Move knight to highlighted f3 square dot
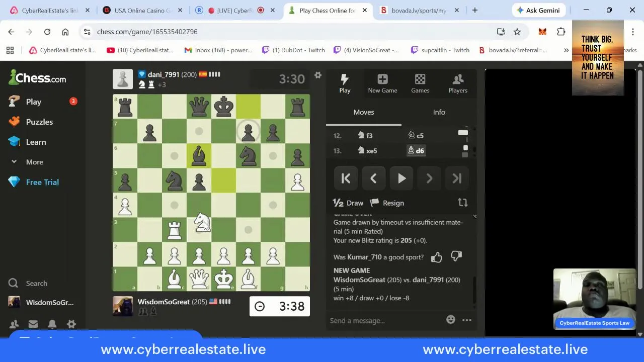 248,229
